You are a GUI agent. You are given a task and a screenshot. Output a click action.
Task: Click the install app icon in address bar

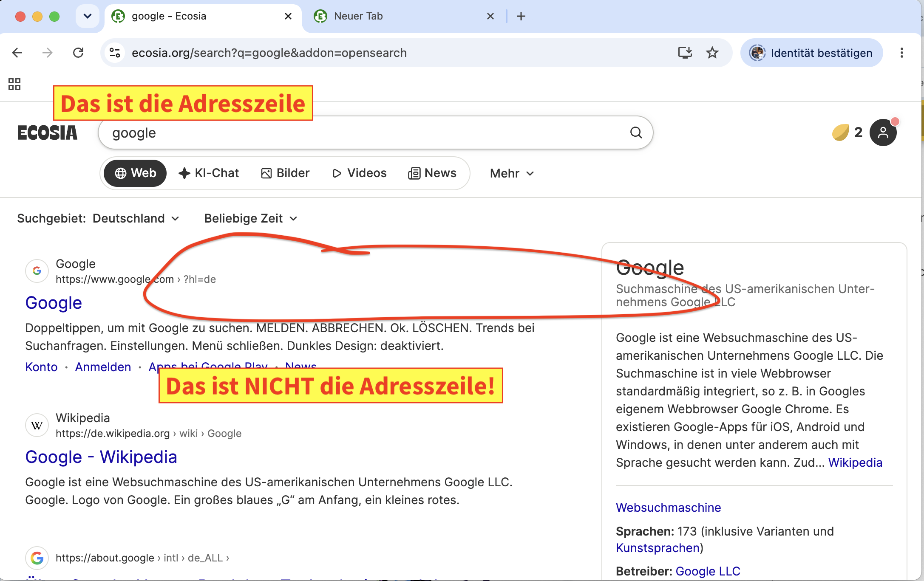[x=685, y=53]
